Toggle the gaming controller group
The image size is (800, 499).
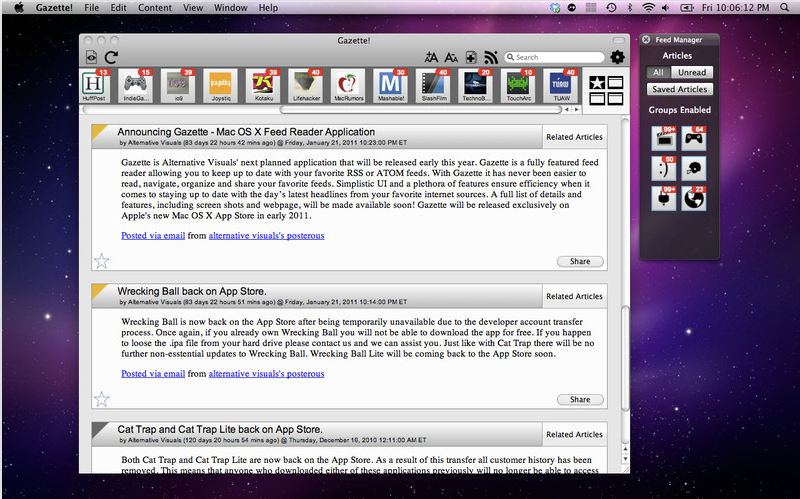(694, 138)
